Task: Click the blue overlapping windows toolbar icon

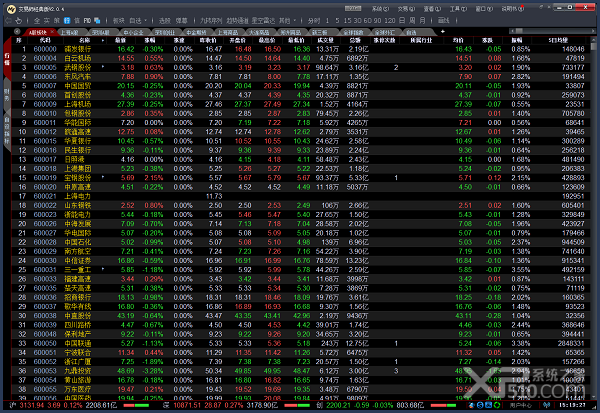Action: pos(97,21)
